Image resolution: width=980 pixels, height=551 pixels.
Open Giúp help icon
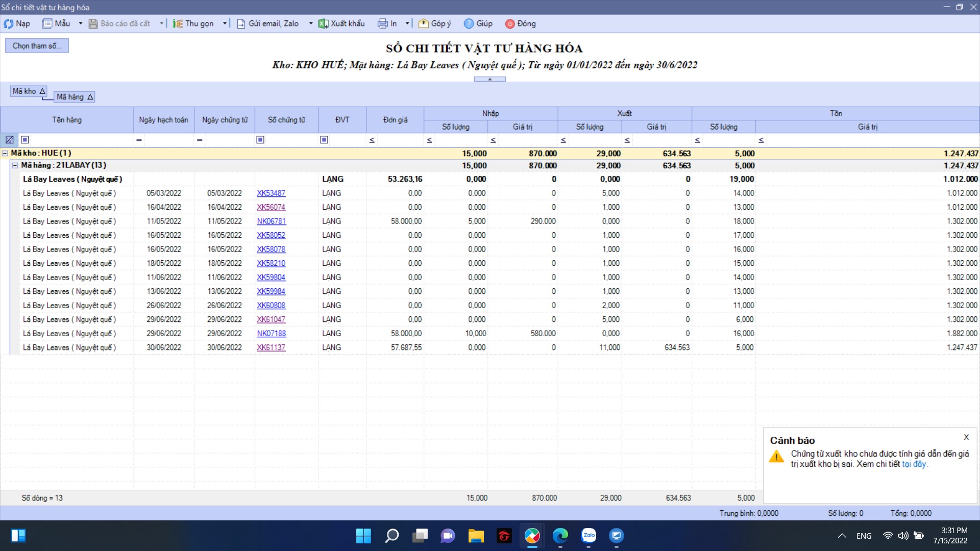click(x=469, y=23)
